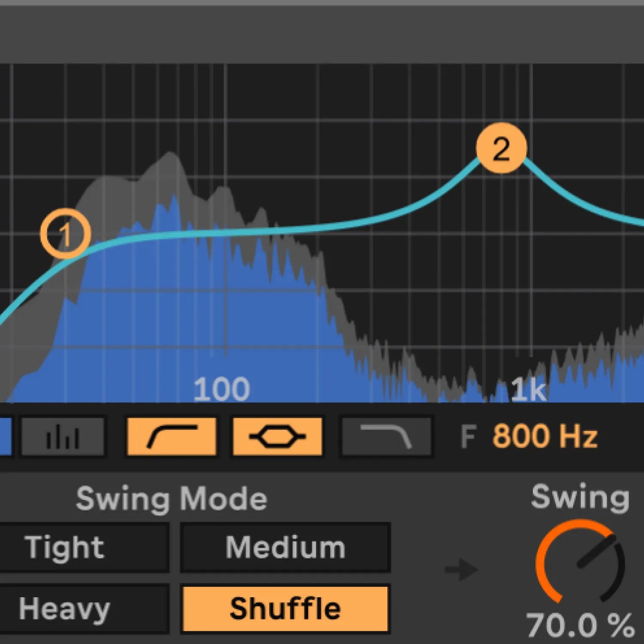Toggle the high-pass filter shape button
This screenshot has height=644, width=644.
(x=172, y=437)
